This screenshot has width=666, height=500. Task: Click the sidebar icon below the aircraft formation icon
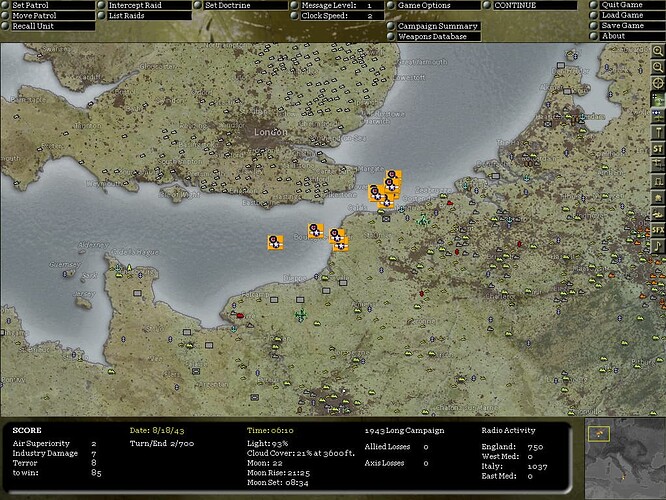(658, 181)
